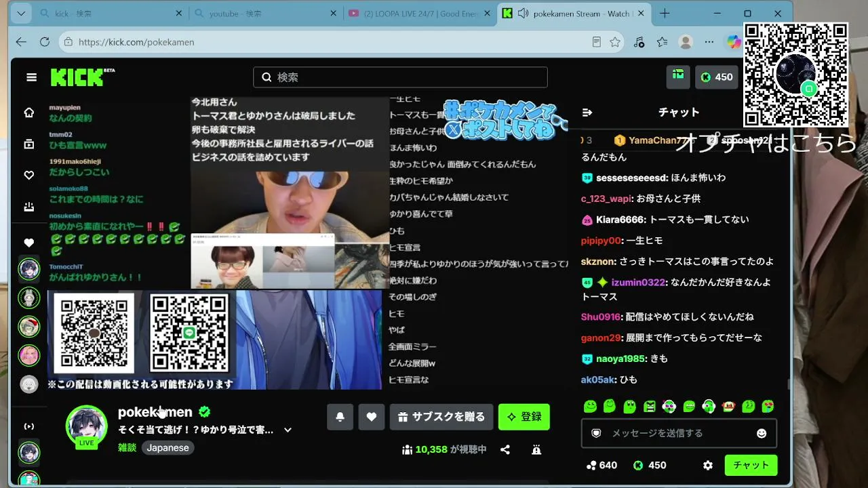Click the 640 channel points counter

[x=601, y=466]
